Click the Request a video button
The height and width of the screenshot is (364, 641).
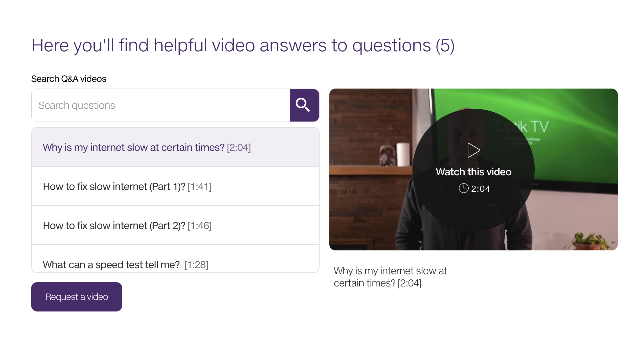77,297
